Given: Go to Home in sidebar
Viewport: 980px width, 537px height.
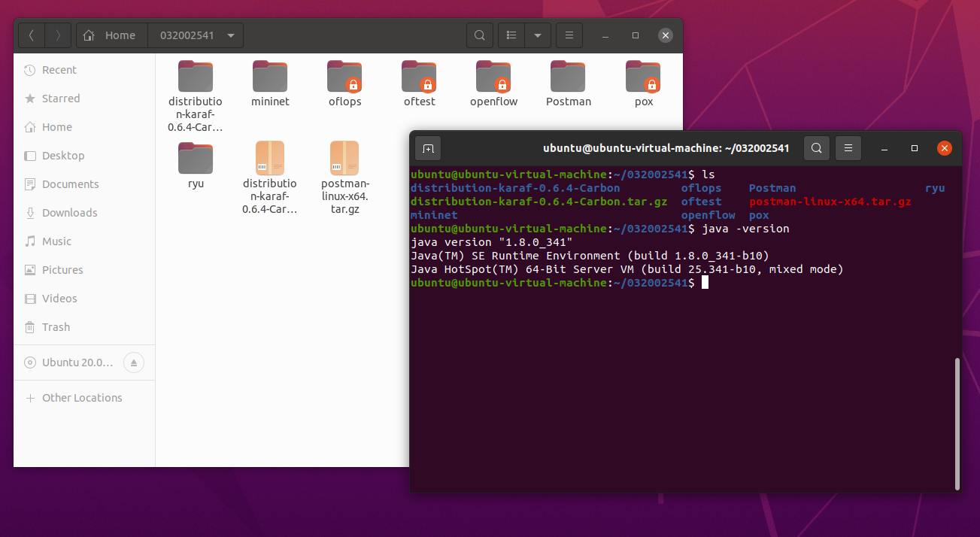Looking at the screenshot, I should point(84,127).
